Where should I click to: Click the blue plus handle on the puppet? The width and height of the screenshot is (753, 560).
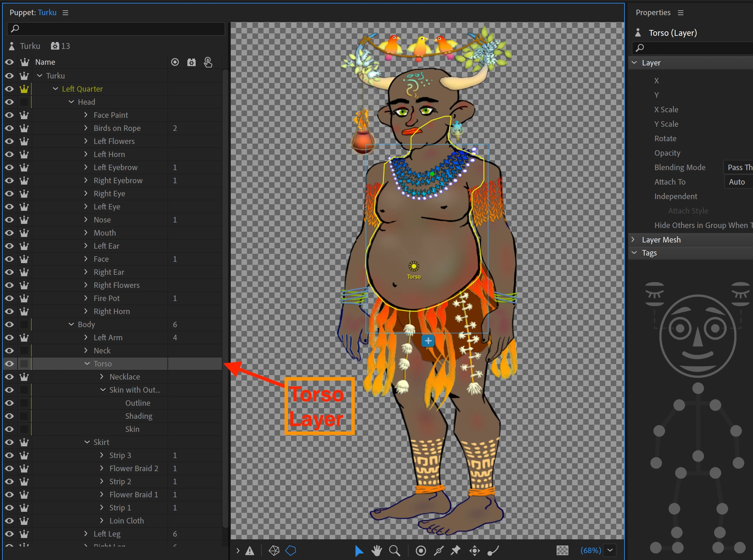428,341
